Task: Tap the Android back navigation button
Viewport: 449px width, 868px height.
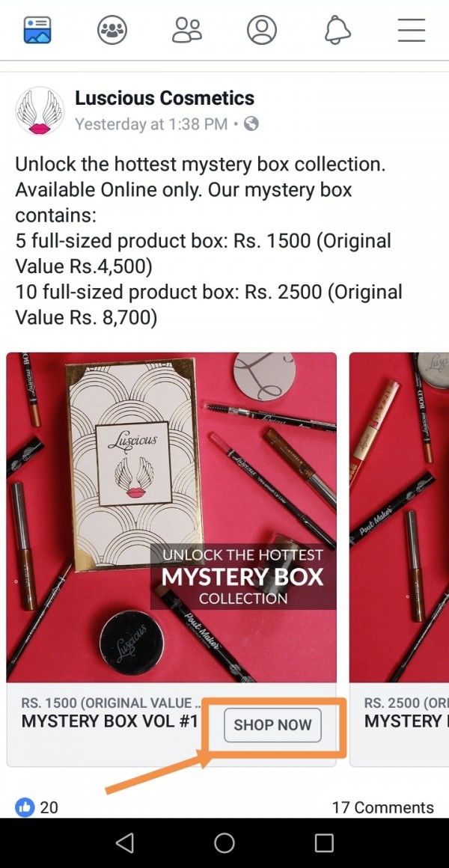Action: coord(124,843)
